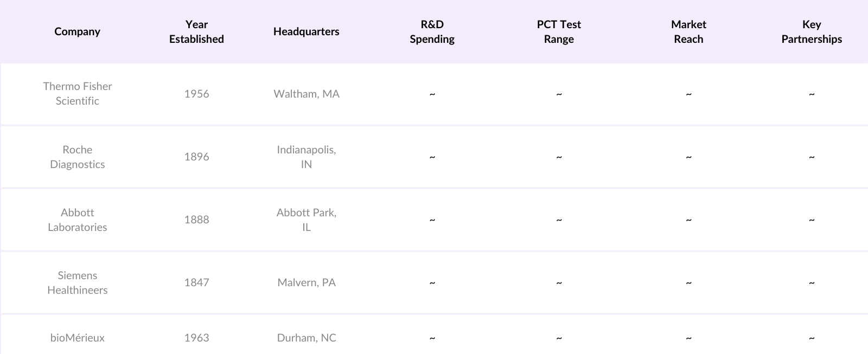This screenshot has height=354, width=868.
Task: Select the Headquarters column header
Action: 306,31
